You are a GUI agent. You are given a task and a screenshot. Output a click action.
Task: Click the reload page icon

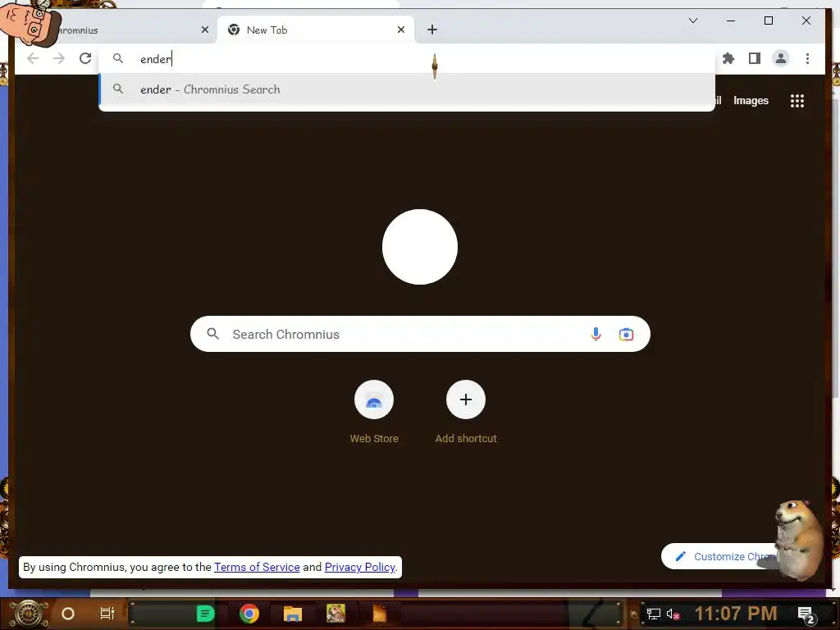click(85, 58)
